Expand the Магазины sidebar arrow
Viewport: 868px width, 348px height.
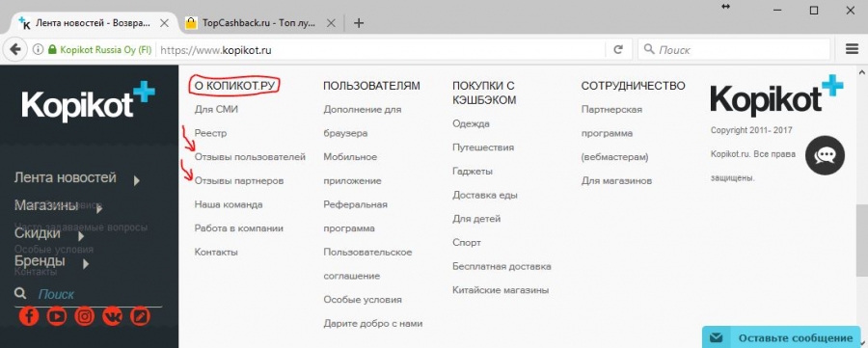(x=99, y=209)
